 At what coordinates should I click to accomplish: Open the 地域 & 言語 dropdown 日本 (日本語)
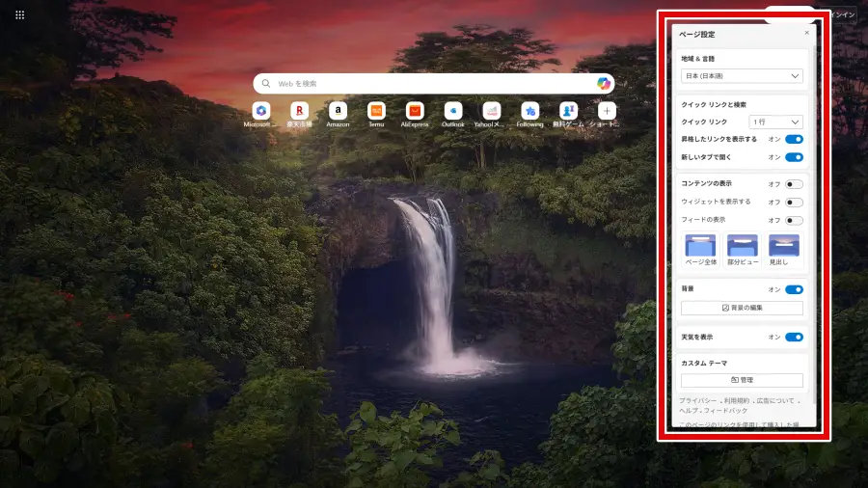(x=742, y=76)
